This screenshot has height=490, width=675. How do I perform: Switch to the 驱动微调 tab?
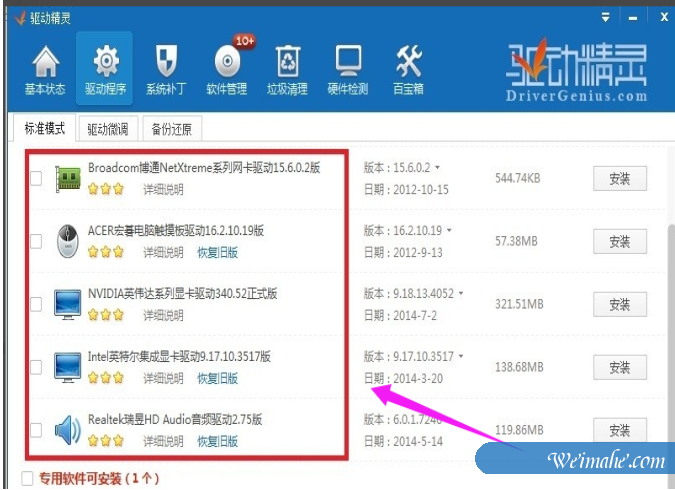[108, 129]
